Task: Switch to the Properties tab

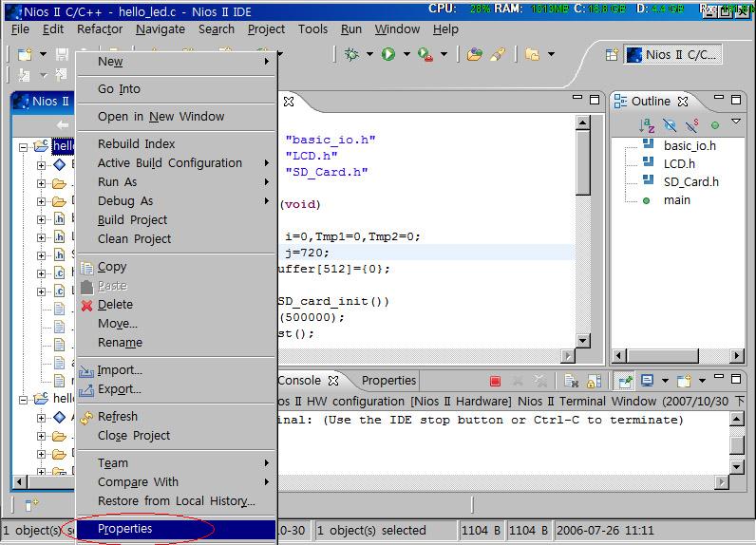Action: [x=388, y=381]
